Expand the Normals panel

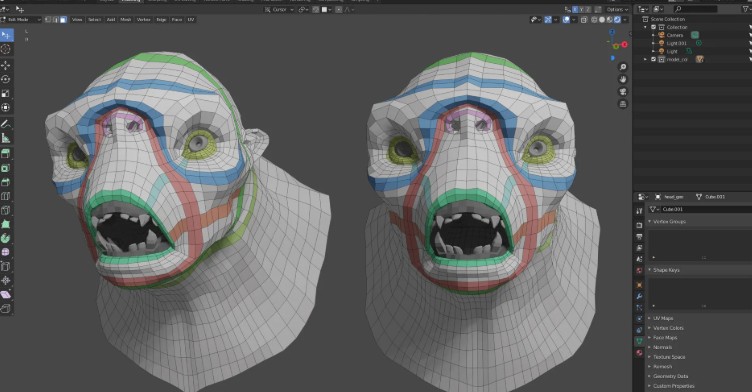pyautogui.click(x=650, y=347)
